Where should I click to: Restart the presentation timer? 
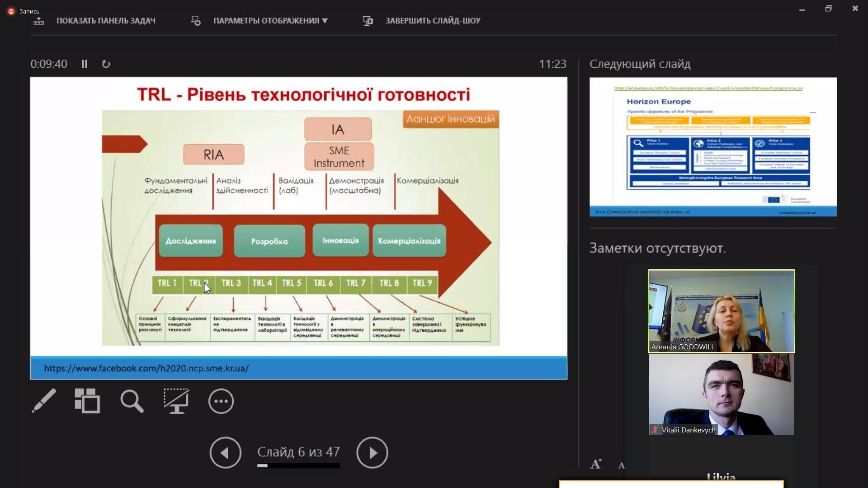106,64
